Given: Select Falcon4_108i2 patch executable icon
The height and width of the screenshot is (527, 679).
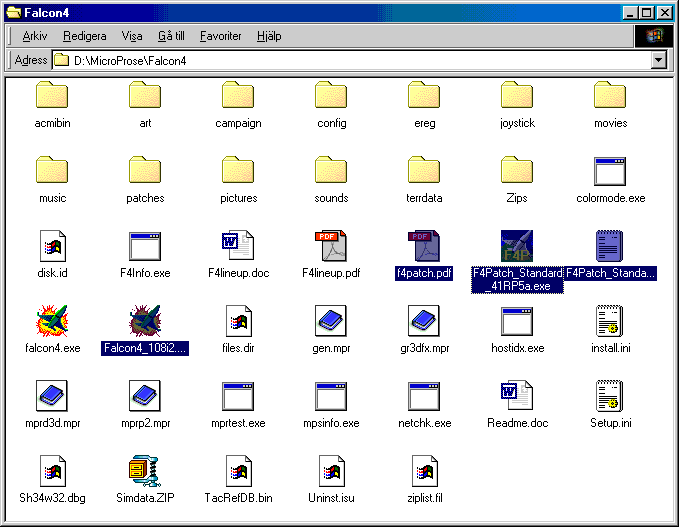Looking at the screenshot, I should (145, 321).
